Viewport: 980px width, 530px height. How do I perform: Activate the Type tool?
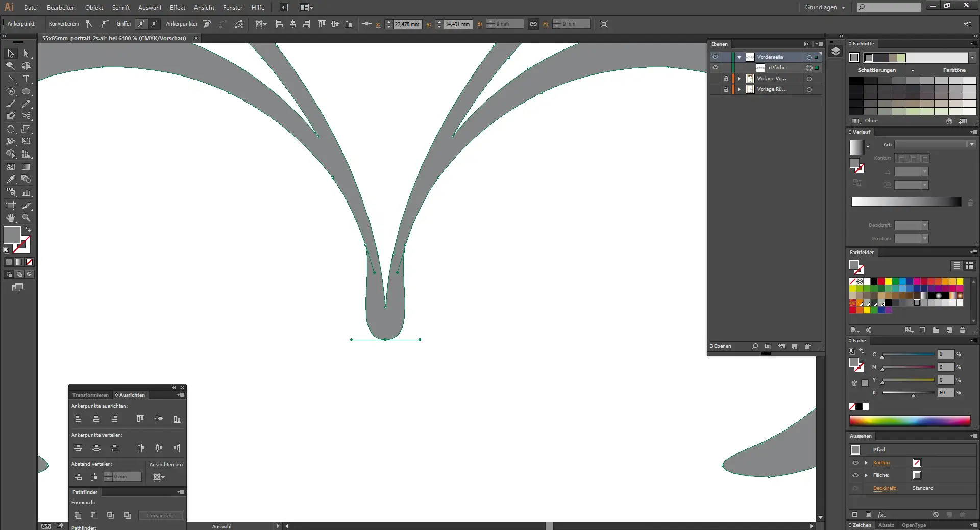26,79
